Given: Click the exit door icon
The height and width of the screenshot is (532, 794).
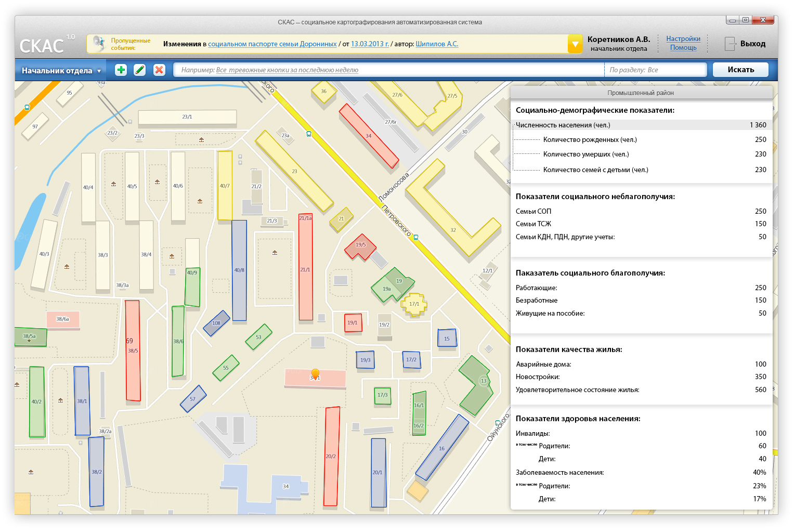Looking at the screenshot, I should [731, 44].
